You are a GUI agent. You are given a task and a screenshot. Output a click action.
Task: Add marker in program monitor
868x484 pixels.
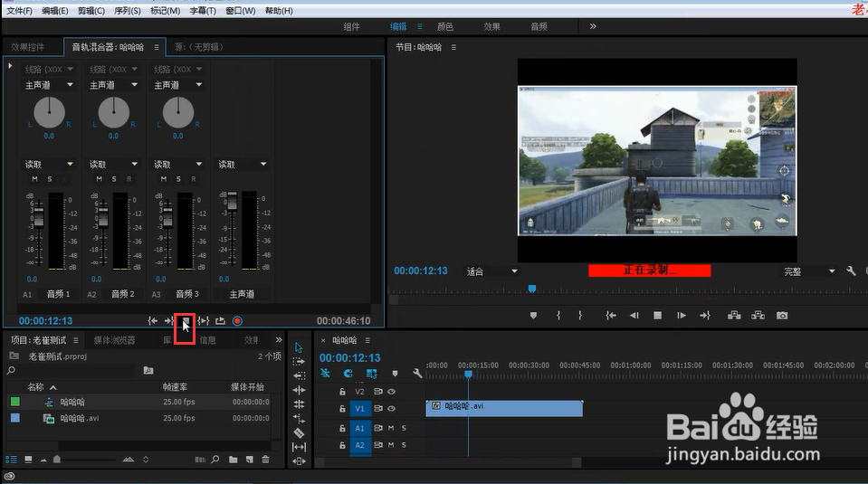coord(533,316)
